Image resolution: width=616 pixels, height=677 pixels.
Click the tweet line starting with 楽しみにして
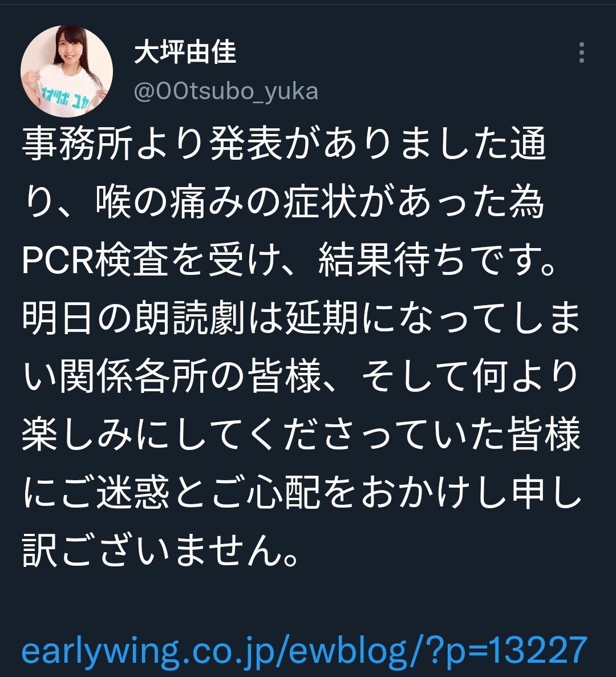301,434
